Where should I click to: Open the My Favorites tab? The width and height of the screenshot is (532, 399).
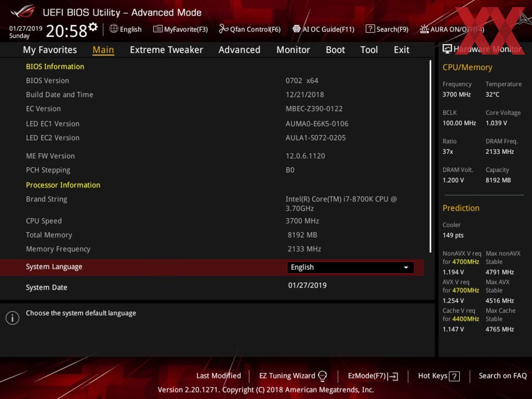pyautogui.click(x=50, y=50)
